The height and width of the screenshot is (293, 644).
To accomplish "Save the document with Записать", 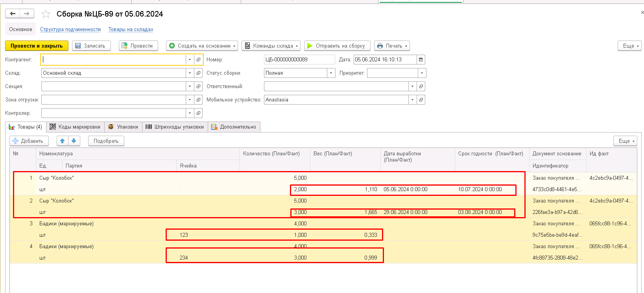I will click(91, 46).
